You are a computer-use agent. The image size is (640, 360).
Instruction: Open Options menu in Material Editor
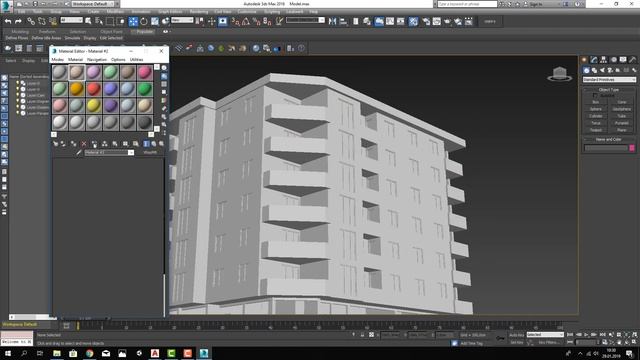[x=118, y=60]
